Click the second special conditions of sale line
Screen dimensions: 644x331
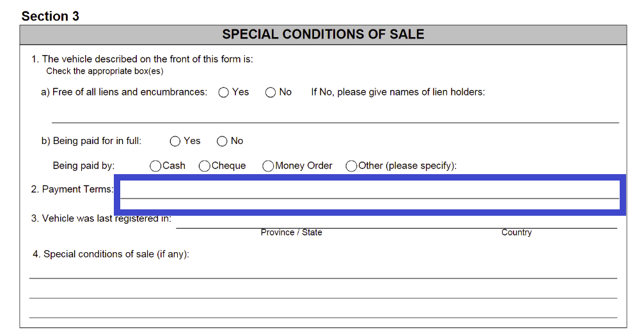pos(323,291)
